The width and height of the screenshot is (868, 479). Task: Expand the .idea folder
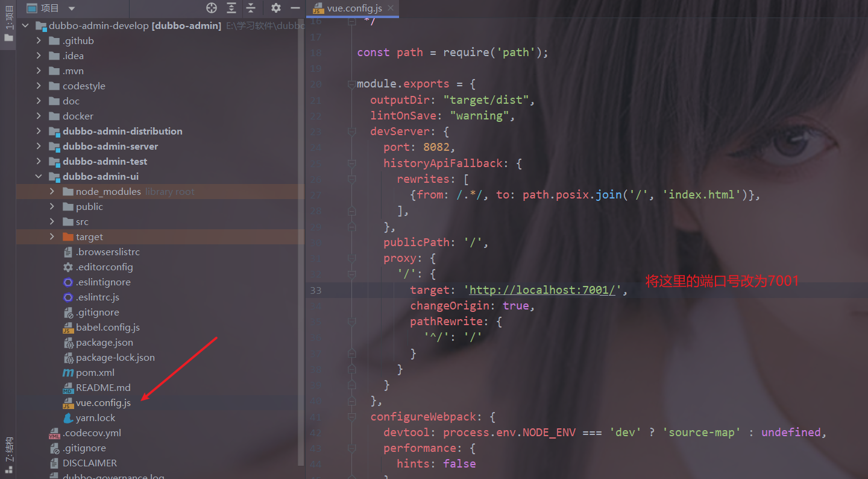(39, 56)
